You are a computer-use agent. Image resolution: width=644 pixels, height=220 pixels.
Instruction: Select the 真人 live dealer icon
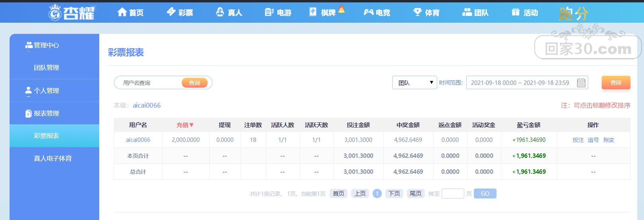click(220, 12)
